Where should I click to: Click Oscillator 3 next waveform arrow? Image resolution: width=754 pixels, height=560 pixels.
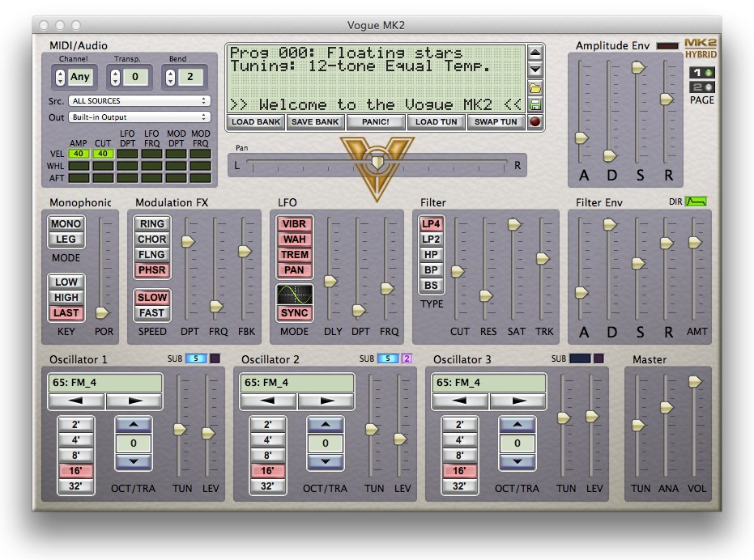(x=518, y=401)
